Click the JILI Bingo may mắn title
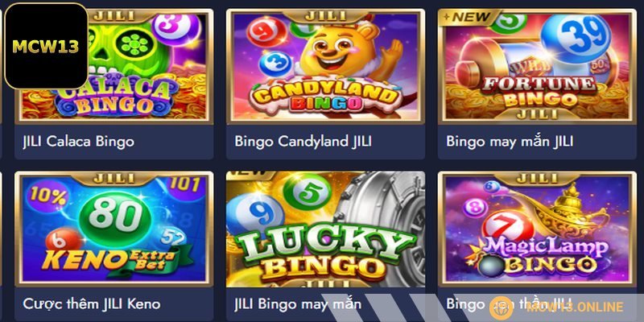Screen dimensions: 644x322 (x=298, y=304)
